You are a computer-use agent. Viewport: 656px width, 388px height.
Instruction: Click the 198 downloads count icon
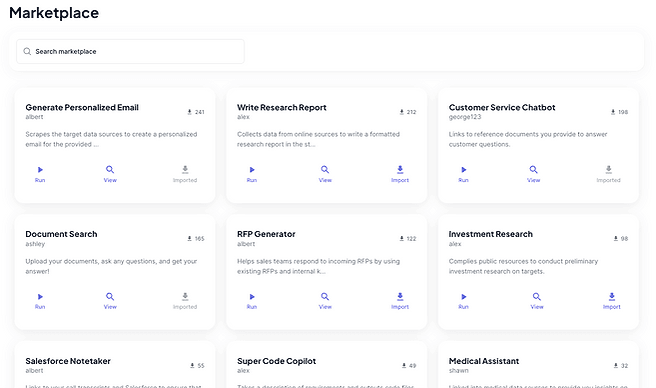613,112
